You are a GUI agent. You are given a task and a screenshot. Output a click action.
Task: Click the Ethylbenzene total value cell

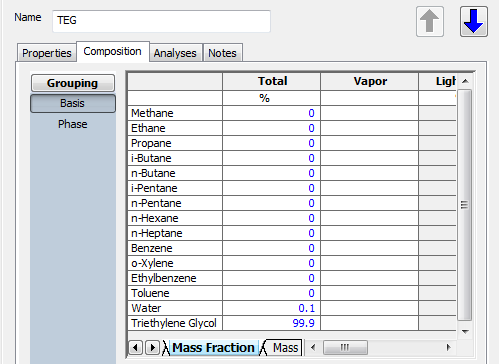click(x=272, y=278)
